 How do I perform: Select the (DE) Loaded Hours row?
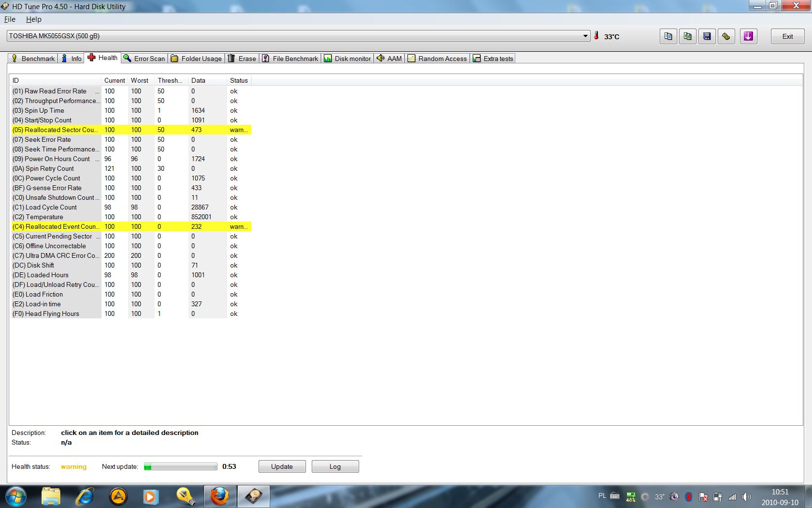(130, 275)
